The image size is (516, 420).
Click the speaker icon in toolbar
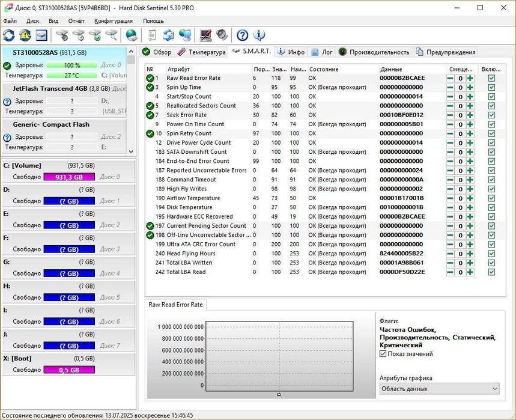[x=222, y=35]
